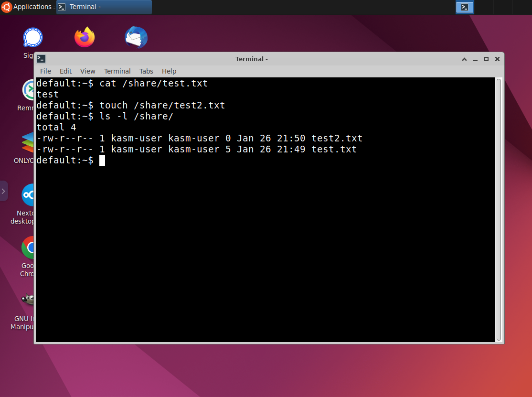532x397 pixels.
Task: Open the View menu in Terminal
Action: click(x=87, y=71)
